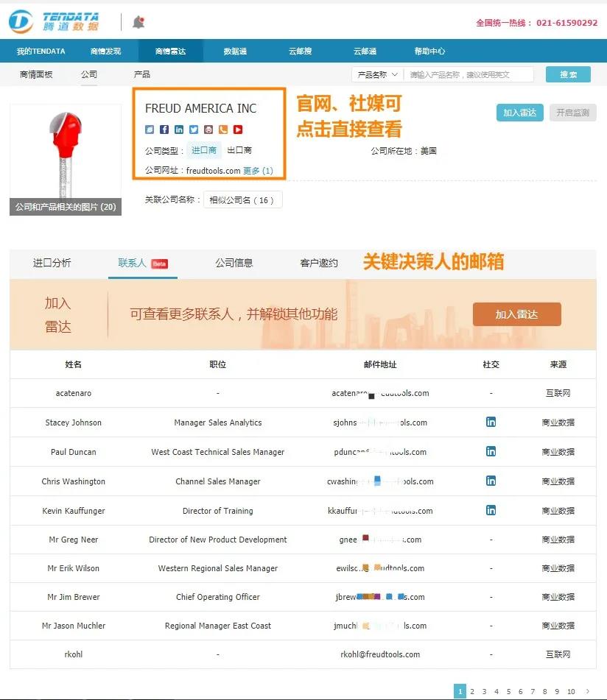Expand 相似公司名 (16) list

point(242,200)
